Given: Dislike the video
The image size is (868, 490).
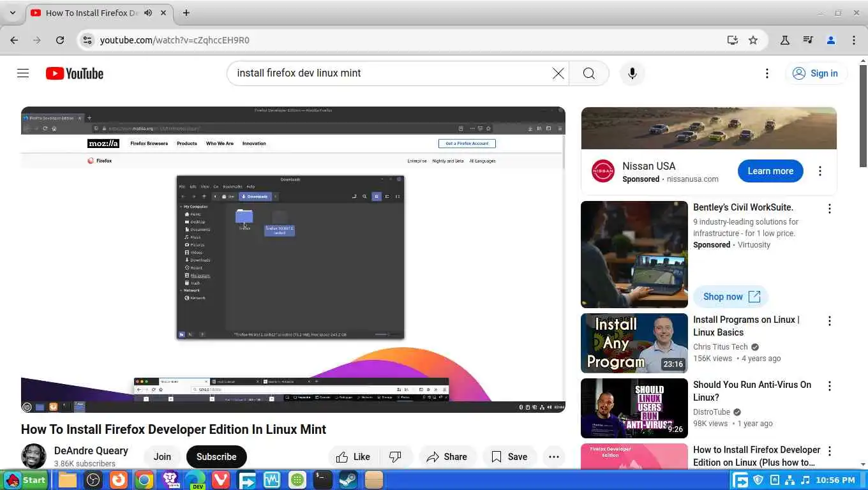Looking at the screenshot, I should (x=396, y=457).
